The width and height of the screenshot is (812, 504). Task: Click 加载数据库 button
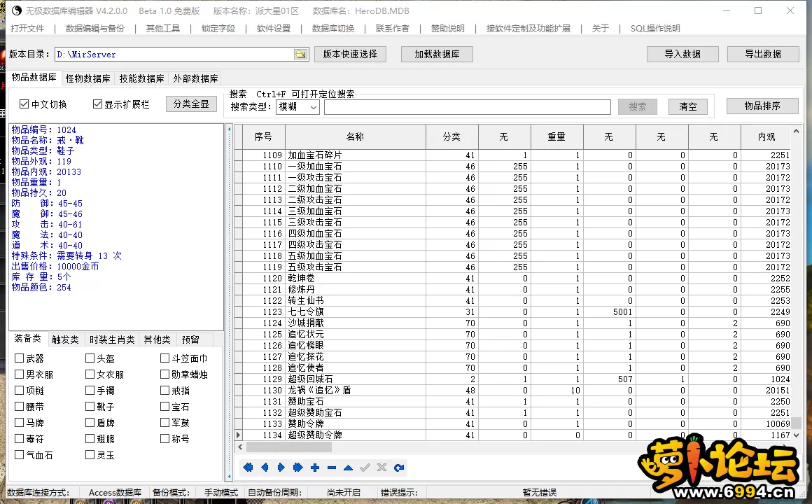(x=437, y=54)
